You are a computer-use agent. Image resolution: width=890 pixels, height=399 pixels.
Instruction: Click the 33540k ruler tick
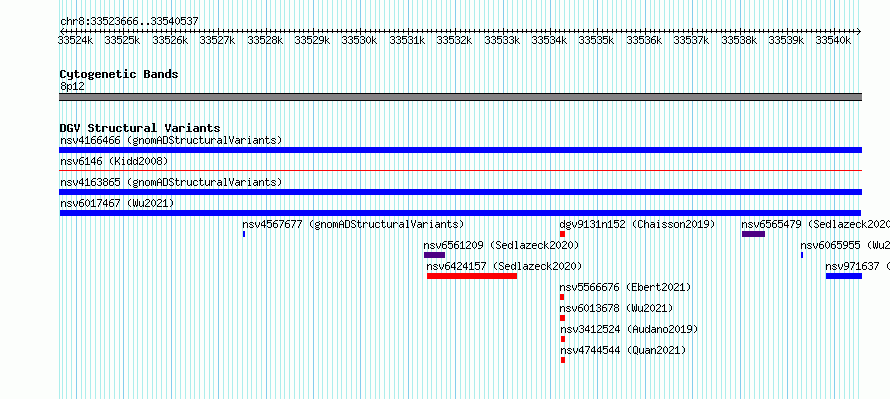point(834,40)
